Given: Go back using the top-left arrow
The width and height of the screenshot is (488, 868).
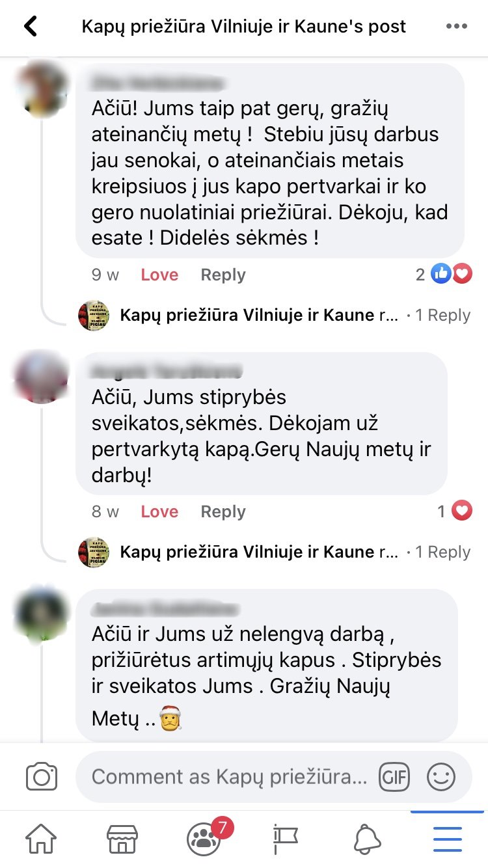Looking at the screenshot, I should tap(31, 27).
